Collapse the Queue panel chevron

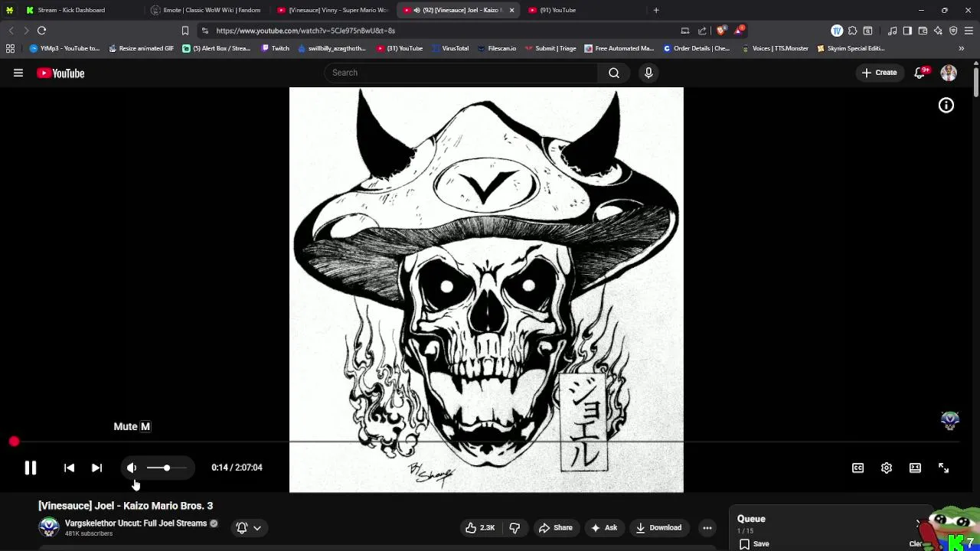pyautogui.click(x=918, y=523)
